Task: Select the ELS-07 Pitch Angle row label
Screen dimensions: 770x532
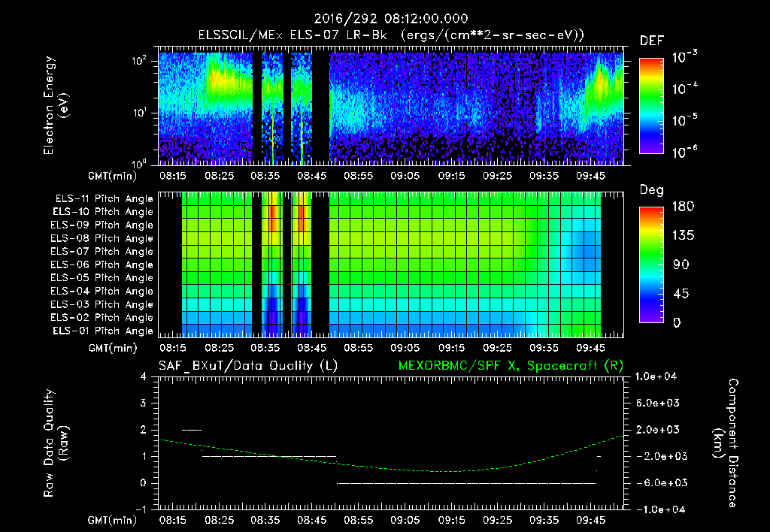Action: (x=102, y=251)
